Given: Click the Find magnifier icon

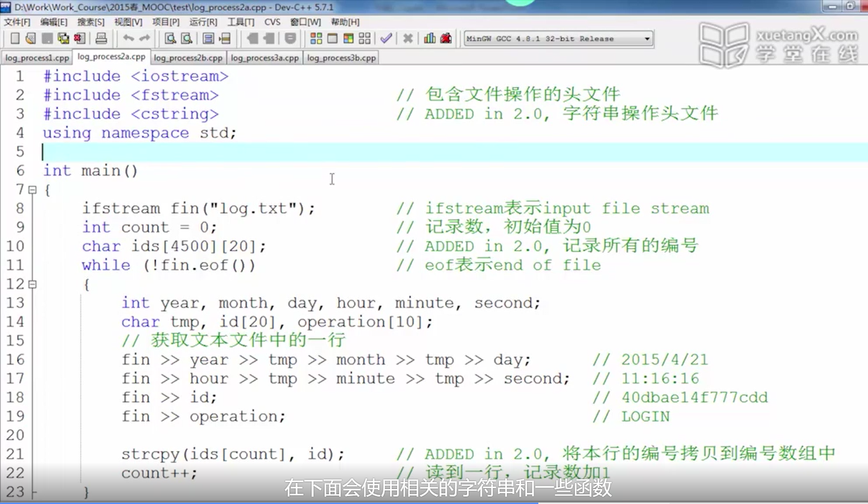Looking at the screenshot, I should [x=170, y=39].
